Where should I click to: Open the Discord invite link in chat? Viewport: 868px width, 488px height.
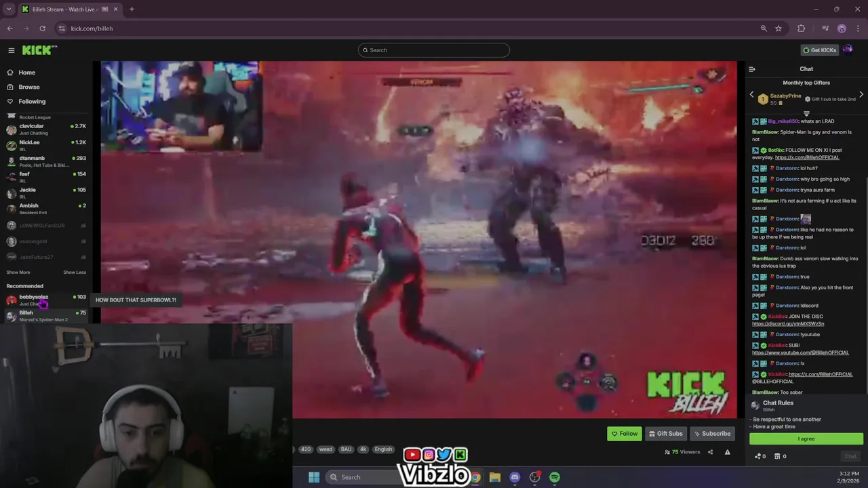pos(788,324)
